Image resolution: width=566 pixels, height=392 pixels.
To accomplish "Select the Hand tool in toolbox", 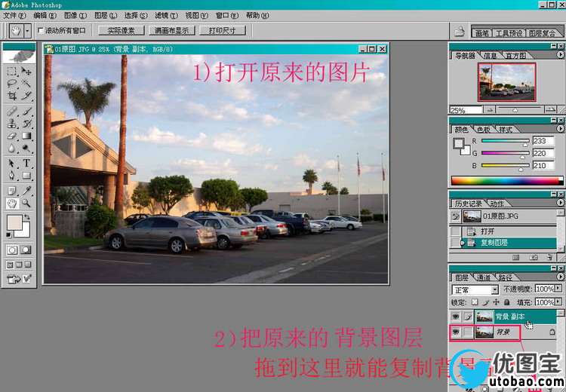I will (x=12, y=204).
